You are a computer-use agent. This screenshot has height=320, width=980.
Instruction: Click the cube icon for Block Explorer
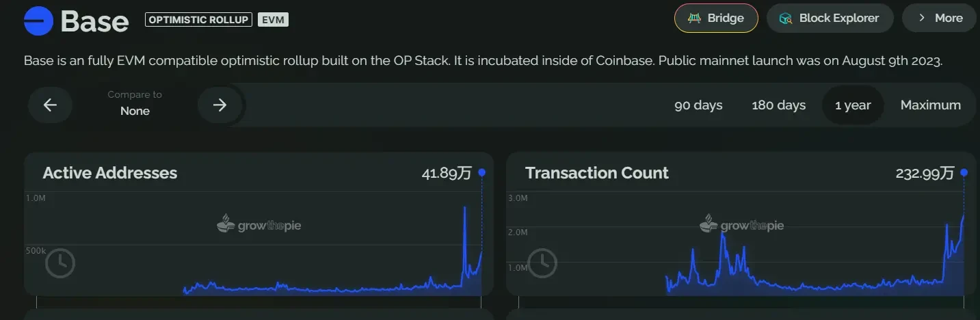(x=786, y=18)
